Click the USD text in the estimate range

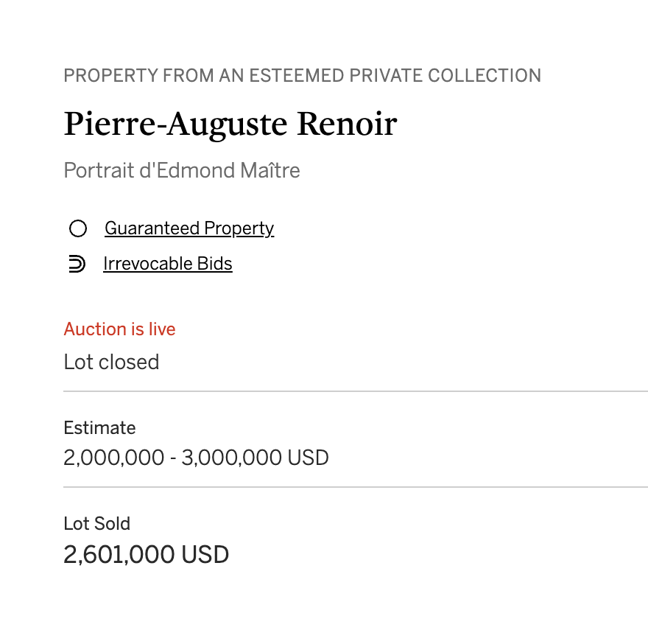pos(308,458)
